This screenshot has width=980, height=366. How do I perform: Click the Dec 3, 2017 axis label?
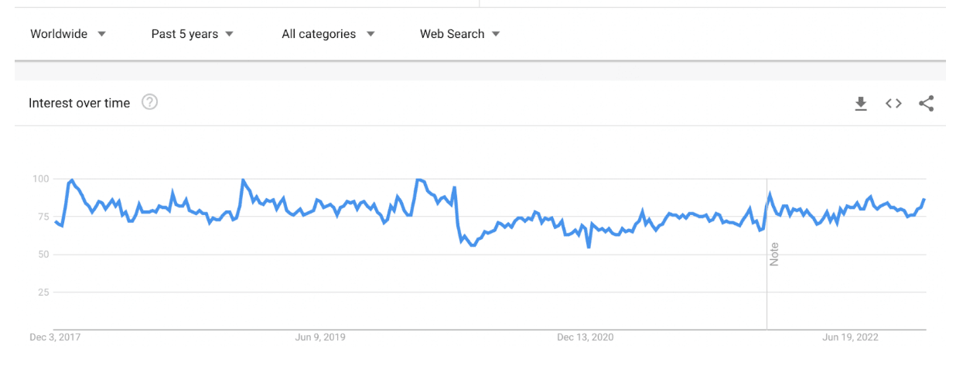(55, 337)
